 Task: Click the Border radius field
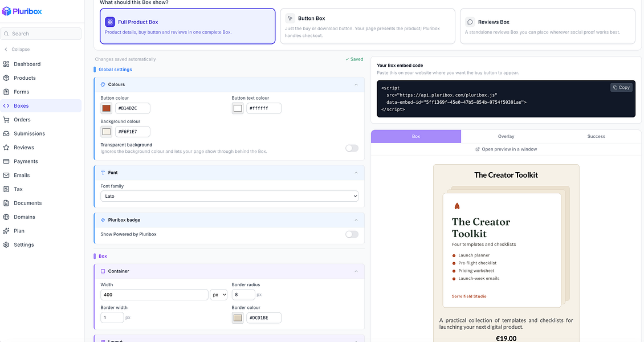click(243, 295)
